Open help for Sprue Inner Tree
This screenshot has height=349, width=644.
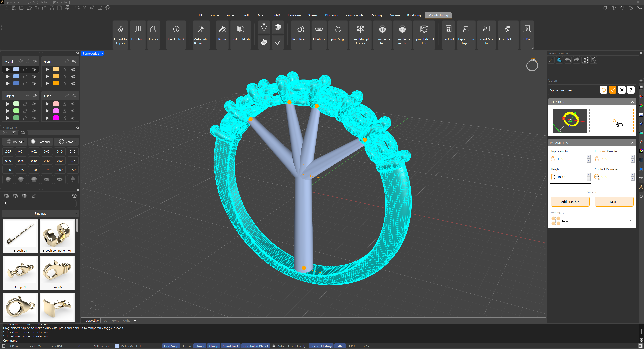coord(631,90)
